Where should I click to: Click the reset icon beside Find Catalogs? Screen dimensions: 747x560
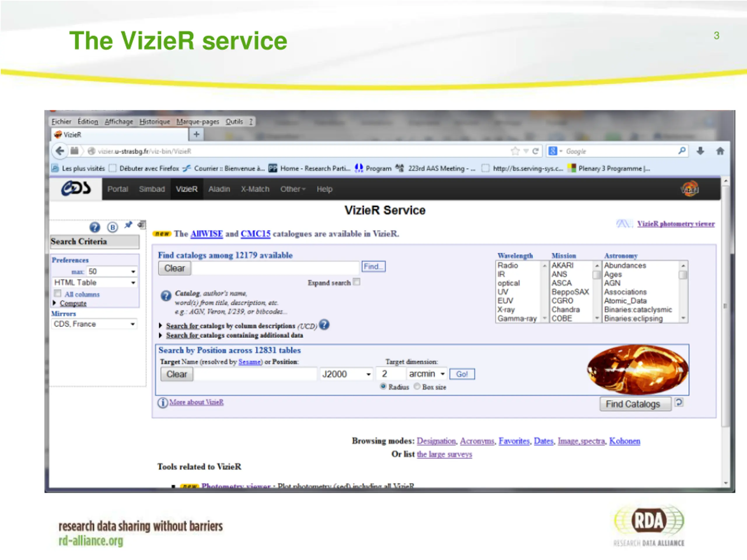pyautogui.click(x=679, y=402)
